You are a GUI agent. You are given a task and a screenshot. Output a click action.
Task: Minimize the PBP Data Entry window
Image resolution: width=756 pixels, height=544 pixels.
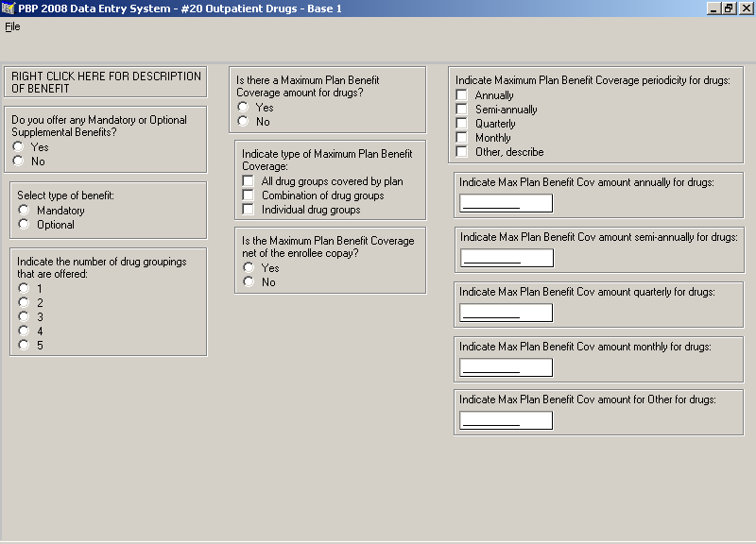(713, 8)
